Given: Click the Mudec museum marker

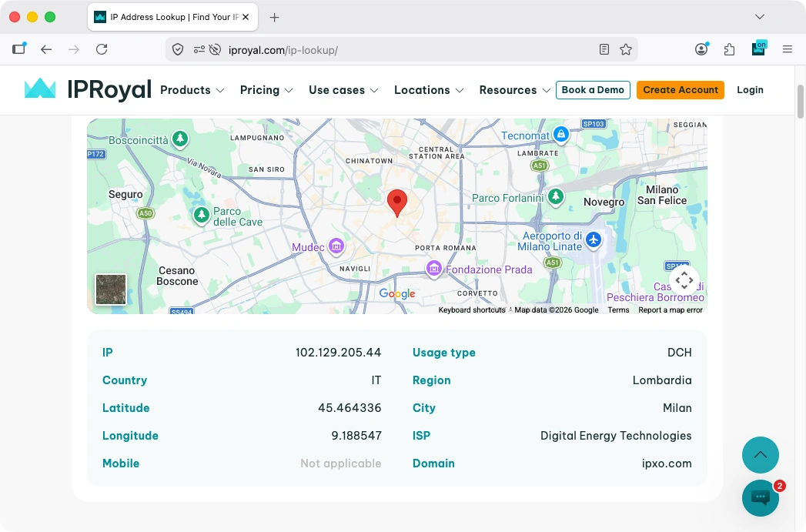Looking at the screenshot, I should (x=336, y=246).
